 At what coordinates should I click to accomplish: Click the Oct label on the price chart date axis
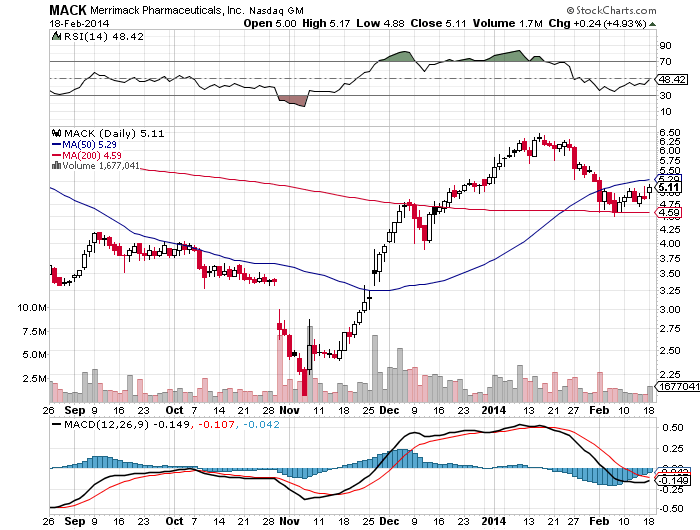(x=174, y=410)
